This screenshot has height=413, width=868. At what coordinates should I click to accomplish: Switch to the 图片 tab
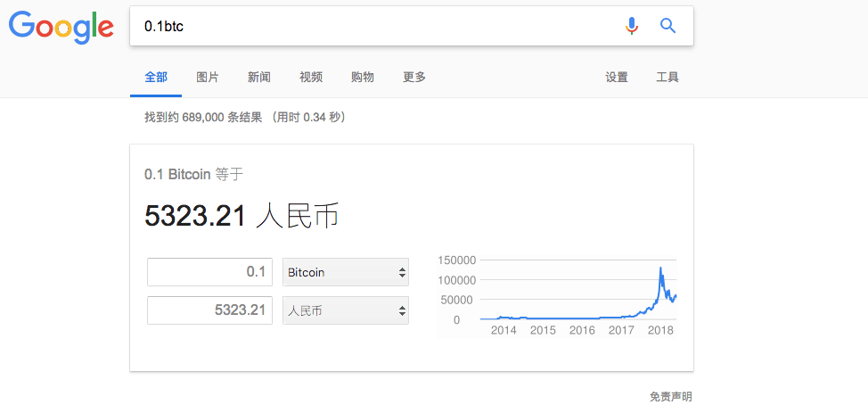tap(208, 77)
